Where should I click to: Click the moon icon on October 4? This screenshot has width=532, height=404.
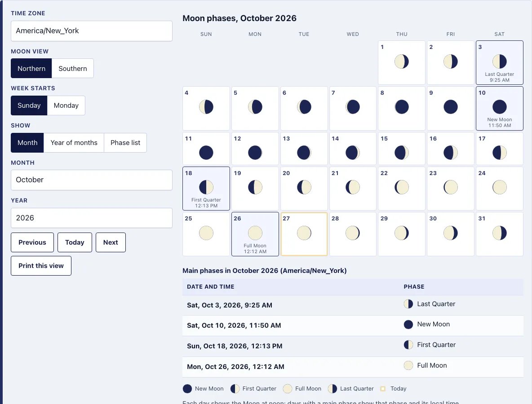tap(206, 107)
